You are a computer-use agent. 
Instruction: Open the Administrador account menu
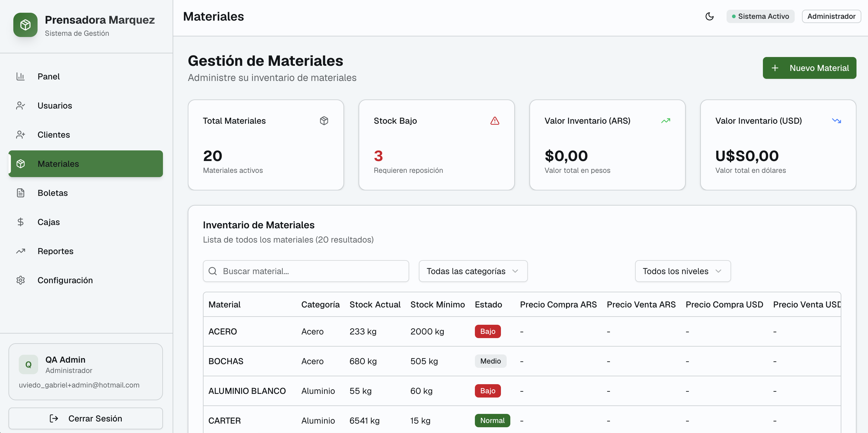click(x=831, y=16)
